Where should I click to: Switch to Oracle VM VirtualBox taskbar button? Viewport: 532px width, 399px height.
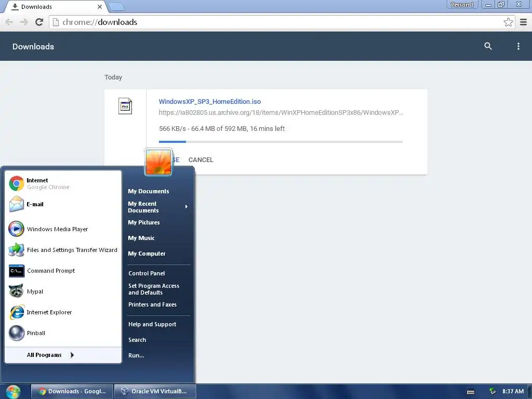155,392
